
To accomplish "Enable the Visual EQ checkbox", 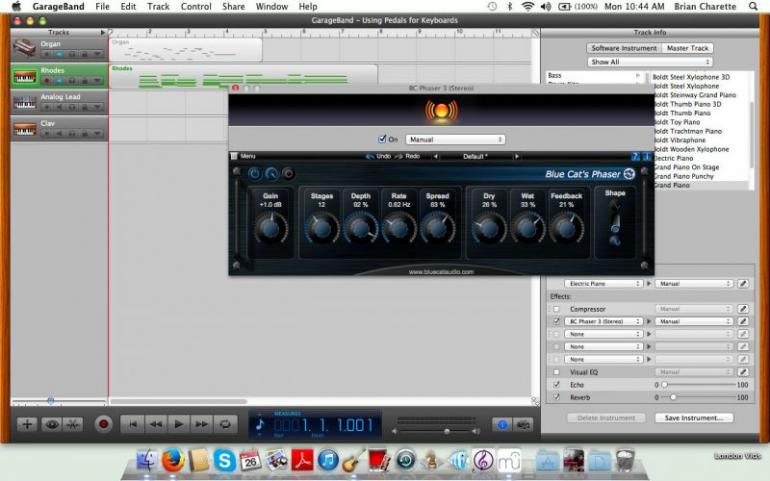I will coord(556,372).
